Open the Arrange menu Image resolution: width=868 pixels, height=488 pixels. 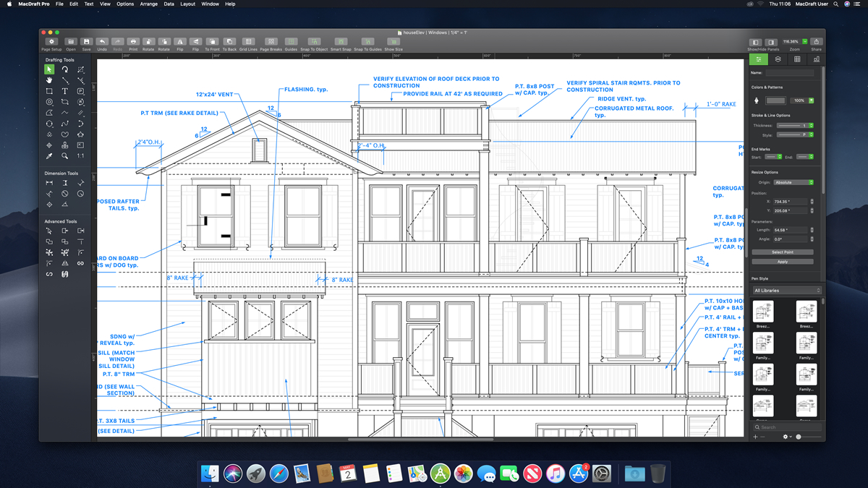pyautogui.click(x=149, y=4)
